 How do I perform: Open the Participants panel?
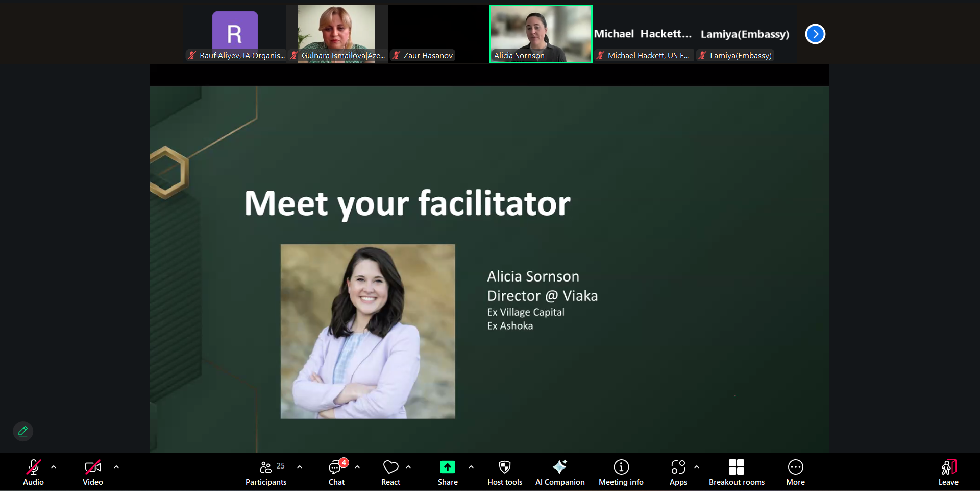266,472
